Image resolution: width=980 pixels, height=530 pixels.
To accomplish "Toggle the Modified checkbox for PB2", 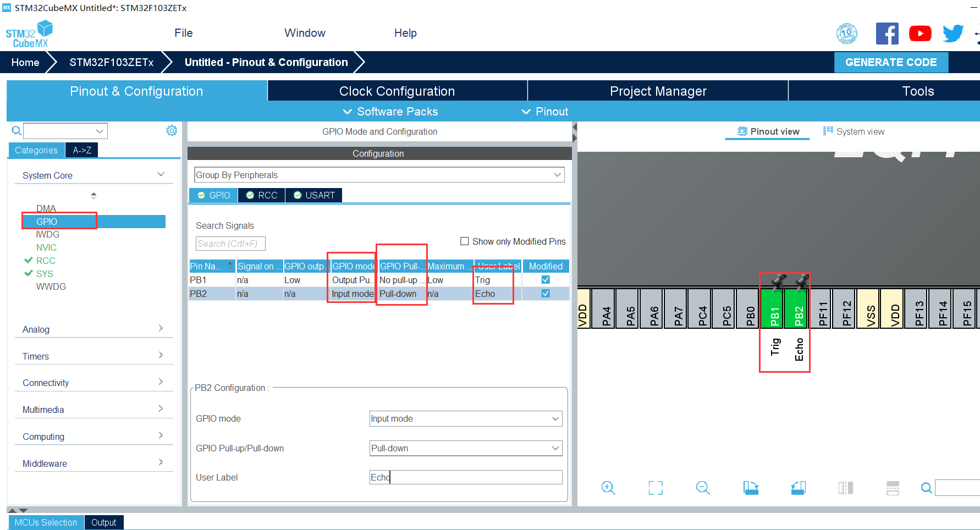I will 546,293.
